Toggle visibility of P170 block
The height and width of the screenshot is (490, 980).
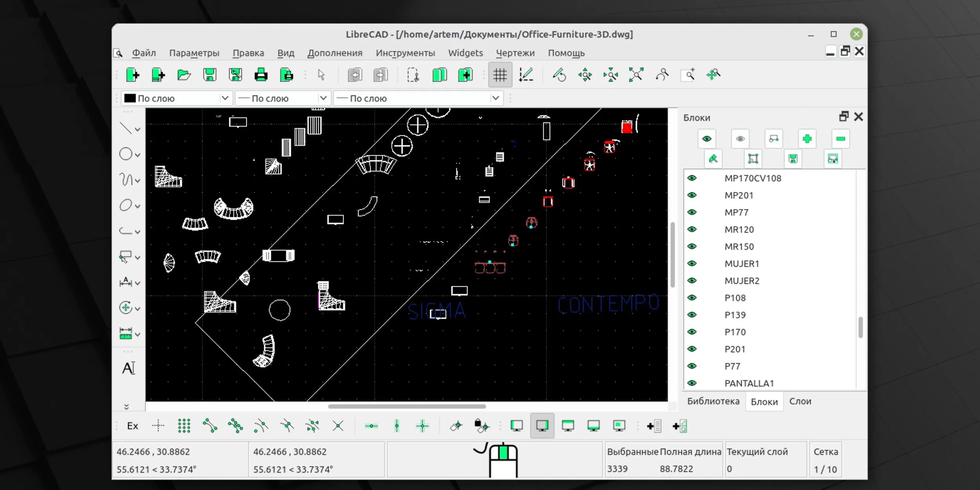692,332
